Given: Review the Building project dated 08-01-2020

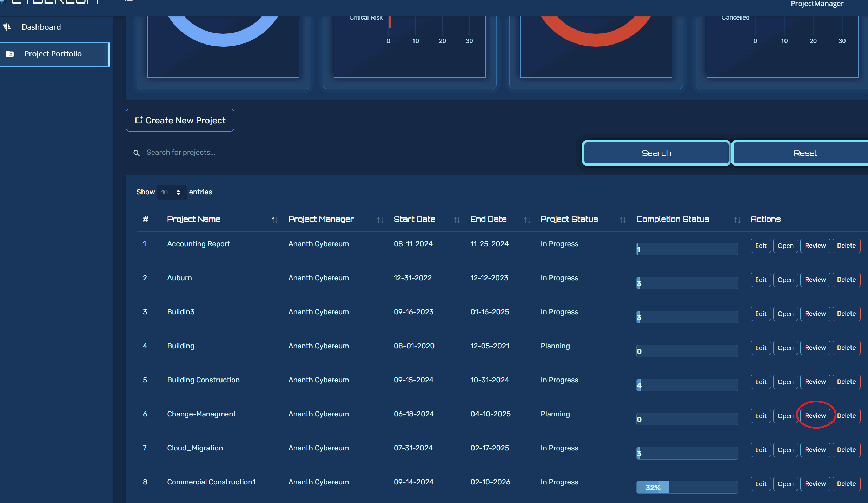Looking at the screenshot, I should (815, 348).
